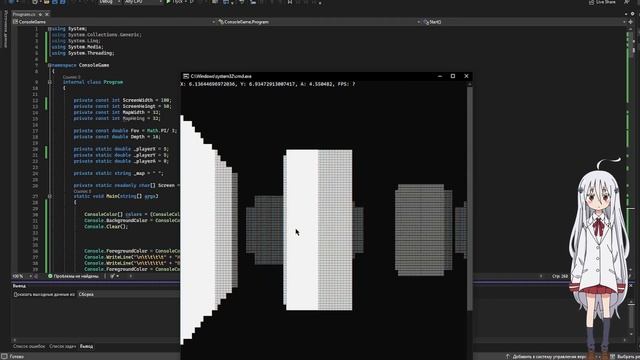This screenshot has width=640, height=360.
Task: Click the feedback icon beside Live Share
Action: pyautogui.click(x=626, y=2)
